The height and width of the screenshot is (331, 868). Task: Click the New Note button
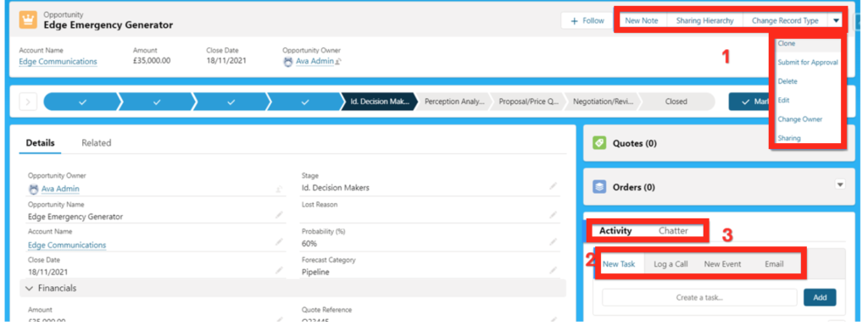642,20
